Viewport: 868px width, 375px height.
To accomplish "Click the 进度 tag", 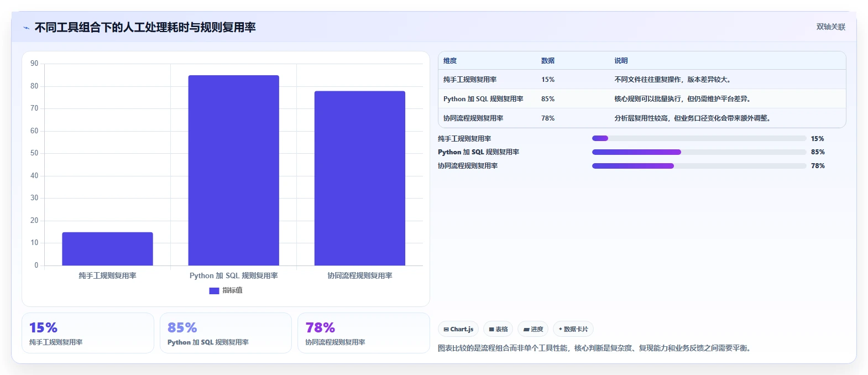I will pyautogui.click(x=533, y=329).
